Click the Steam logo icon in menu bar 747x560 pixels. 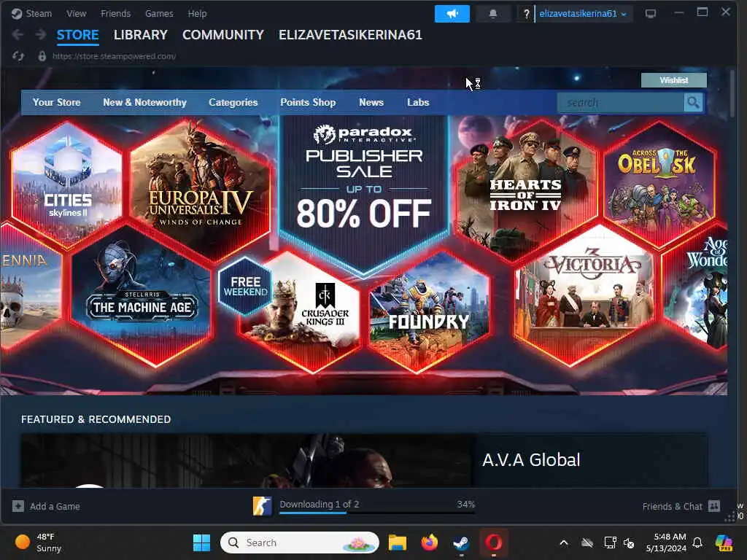17,13
